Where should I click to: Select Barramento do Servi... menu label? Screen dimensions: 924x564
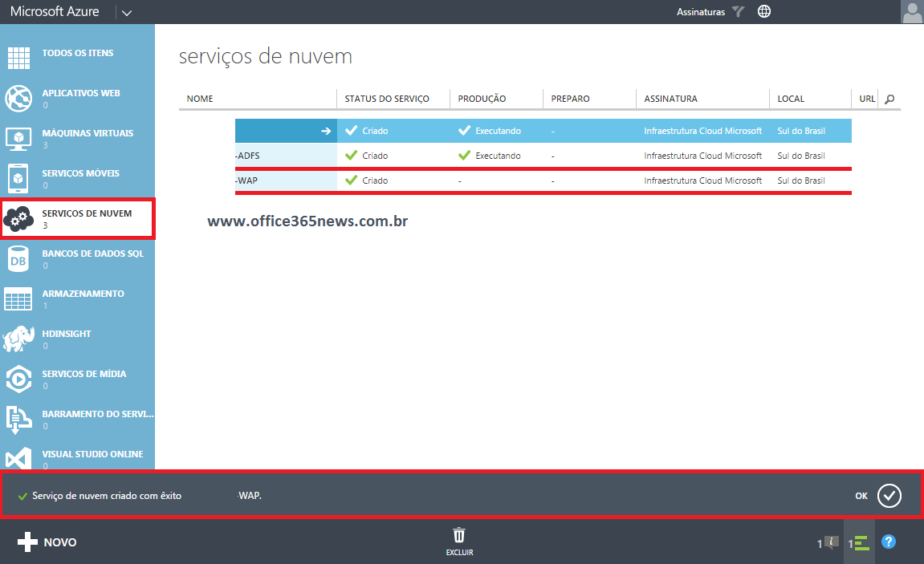click(x=98, y=414)
